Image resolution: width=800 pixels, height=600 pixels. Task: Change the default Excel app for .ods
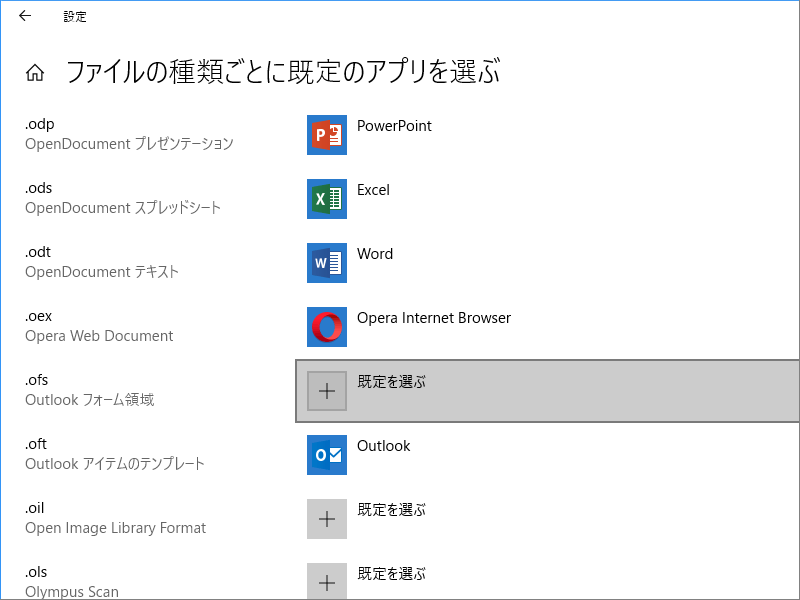373,190
